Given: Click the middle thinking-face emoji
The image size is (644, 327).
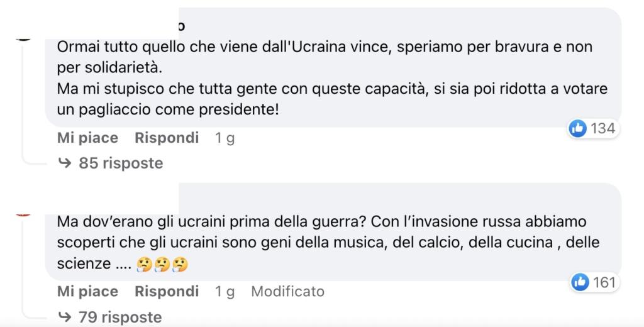Looking at the screenshot, I should point(162,265).
